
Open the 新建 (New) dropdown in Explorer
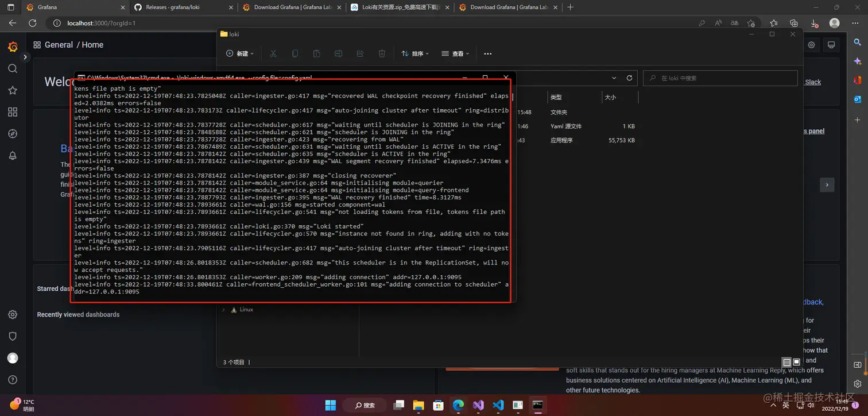coord(240,53)
